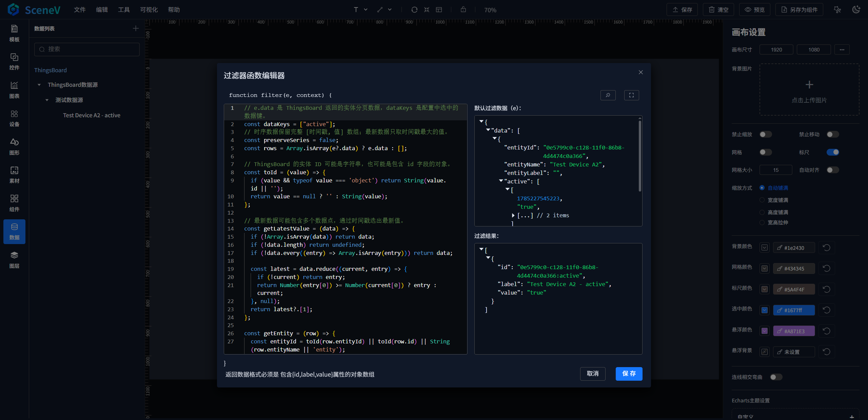Click the lock icon in top toolbar
The image size is (868, 420).
[463, 9]
